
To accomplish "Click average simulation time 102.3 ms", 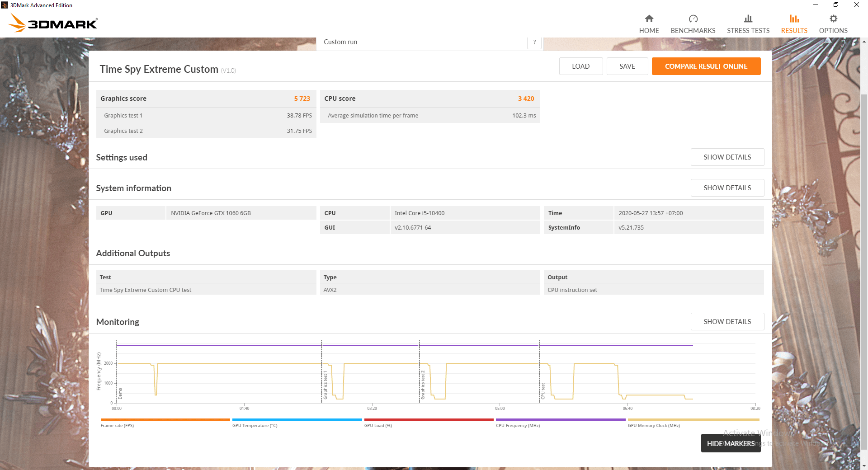I will (x=524, y=116).
